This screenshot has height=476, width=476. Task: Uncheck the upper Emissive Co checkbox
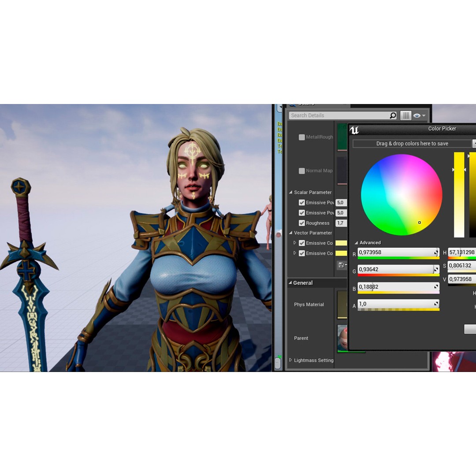pyautogui.click(x=302, y=243)
